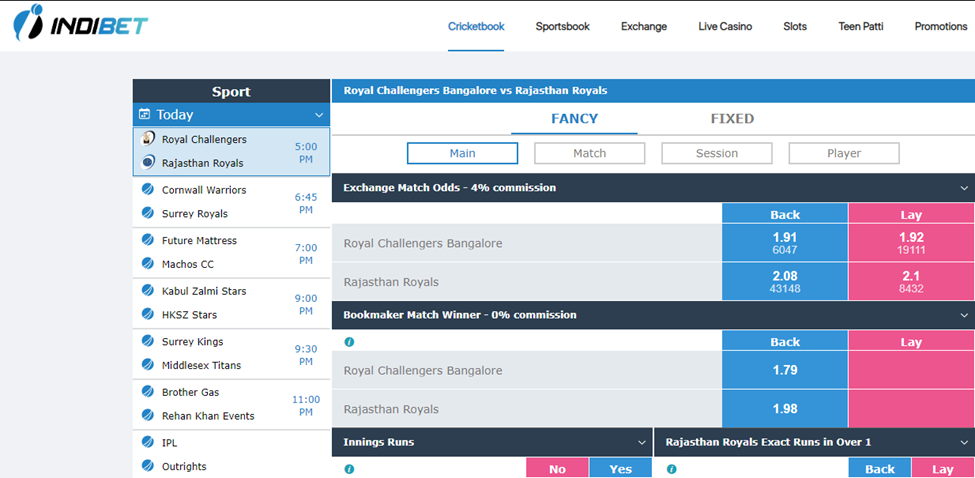This screenshot has height=478, width=975.
Task: Open the Cricketbook tab
Action: tap(476, 27)
